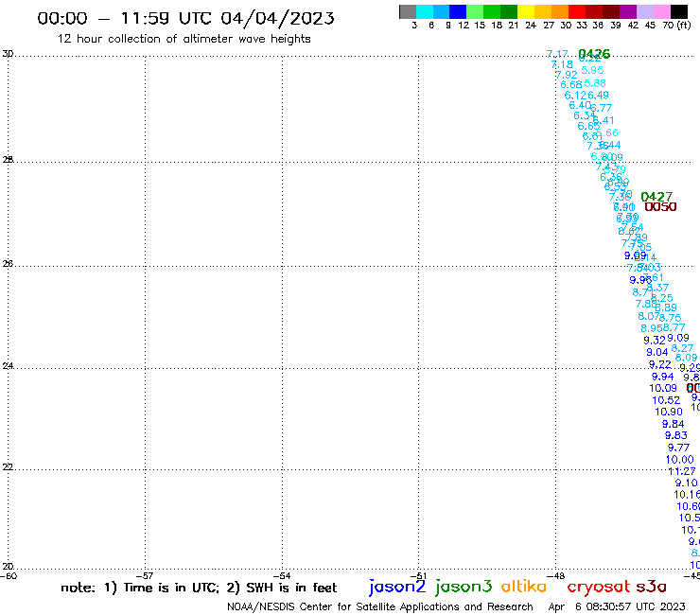The height and width of the screenshot is (615, 700).
Task: Click wave height value '10.52'
Action: [666, 400]
